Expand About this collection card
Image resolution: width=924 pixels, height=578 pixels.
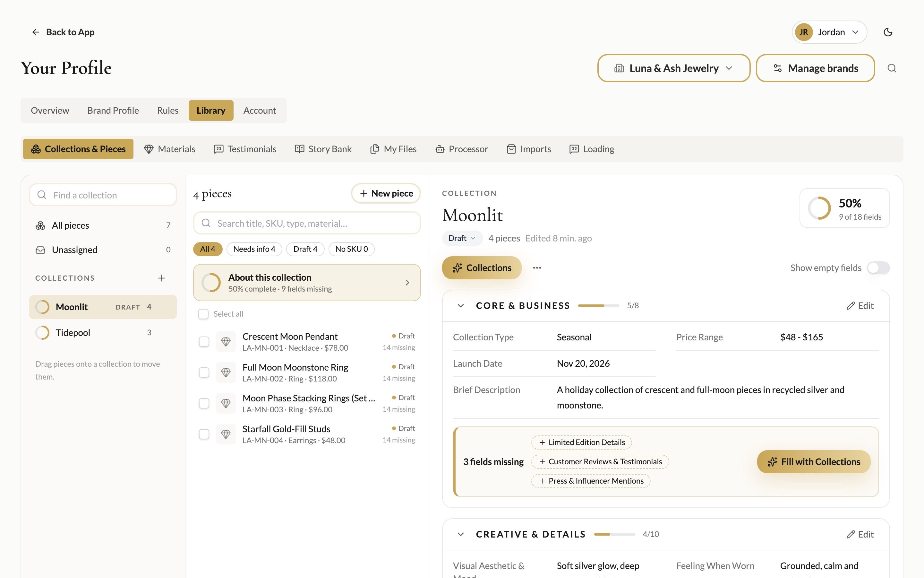(307, 283)
